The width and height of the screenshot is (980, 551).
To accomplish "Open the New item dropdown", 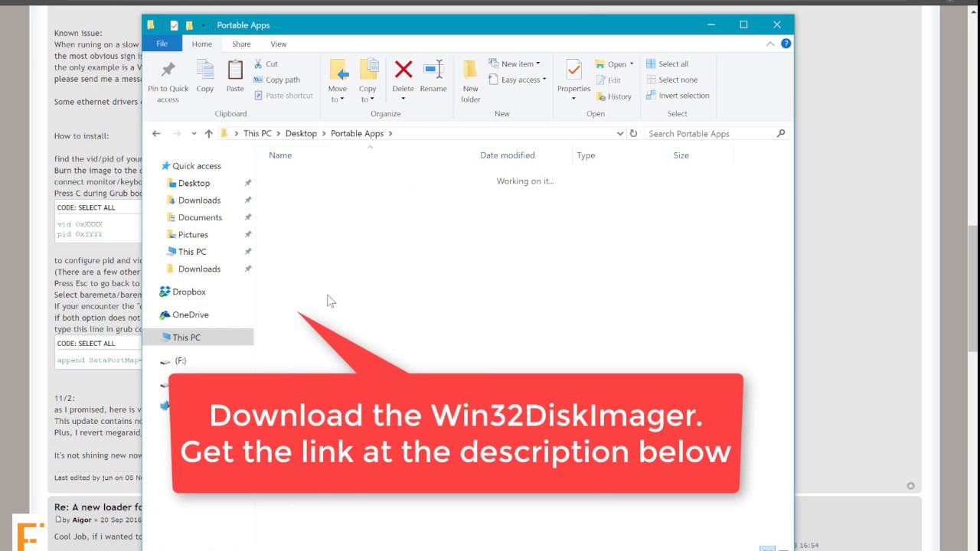I will (514, 64).
